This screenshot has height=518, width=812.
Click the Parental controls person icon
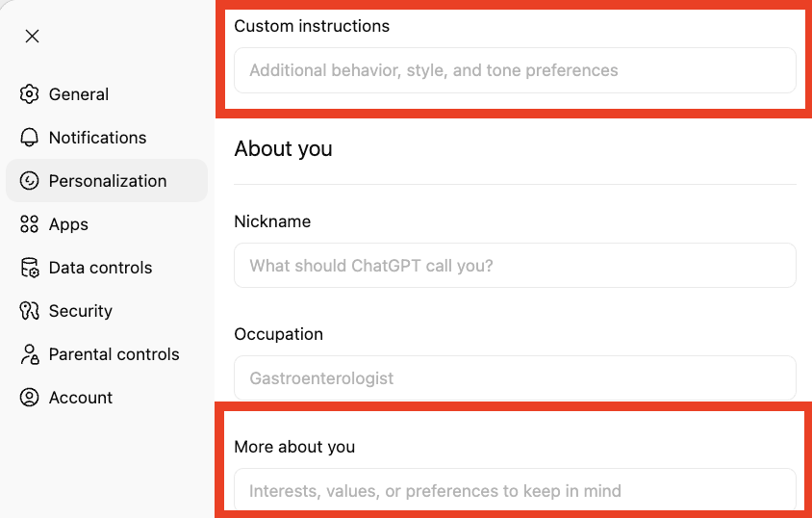[30, 354]
